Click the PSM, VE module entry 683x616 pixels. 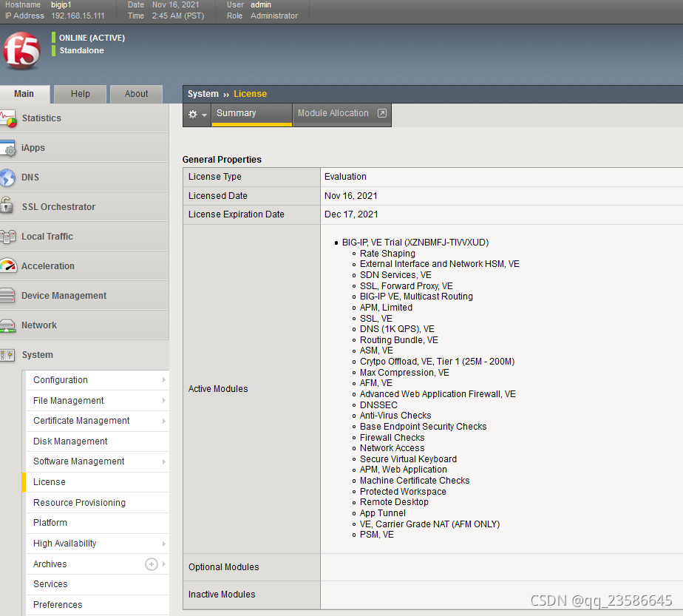(376, 535)
